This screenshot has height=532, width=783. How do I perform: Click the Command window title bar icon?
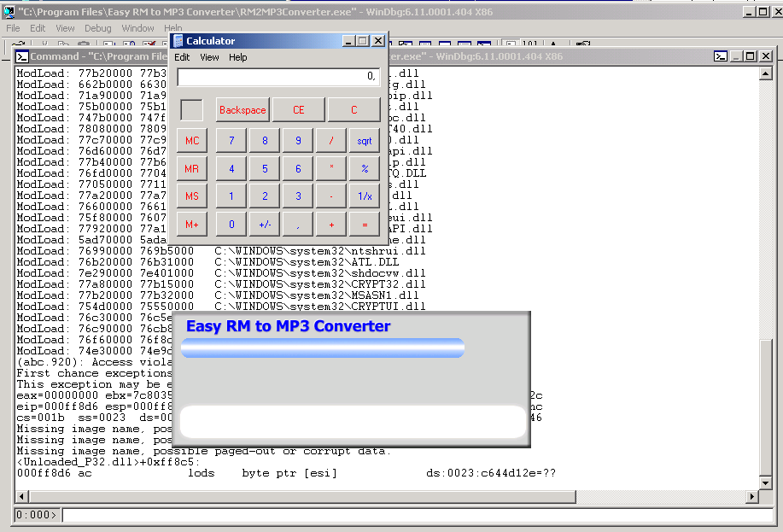22,56
